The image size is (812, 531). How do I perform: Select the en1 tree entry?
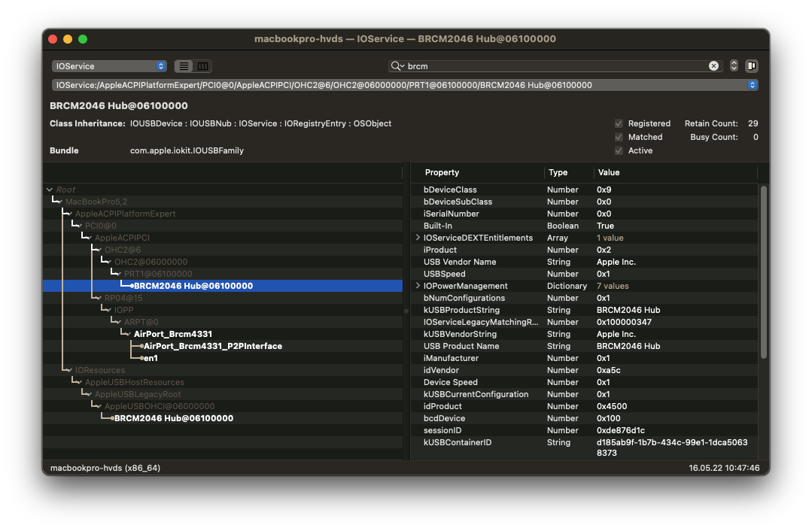(x=151, y=358)
